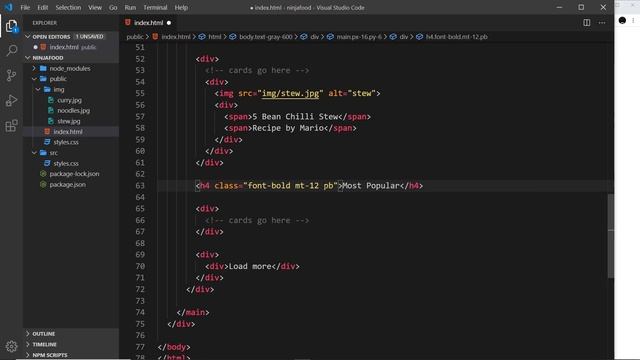Open the View menu
Viewport: 640px width, 360px height.
(x=95, y=7)
